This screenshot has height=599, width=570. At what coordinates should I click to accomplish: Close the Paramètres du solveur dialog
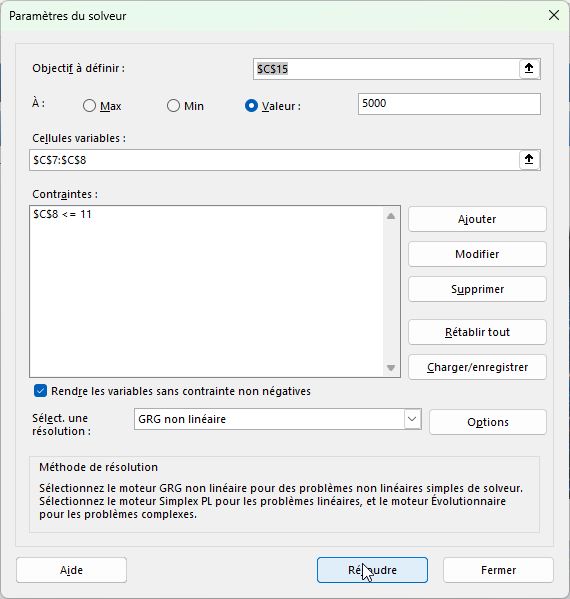[554, 16]
